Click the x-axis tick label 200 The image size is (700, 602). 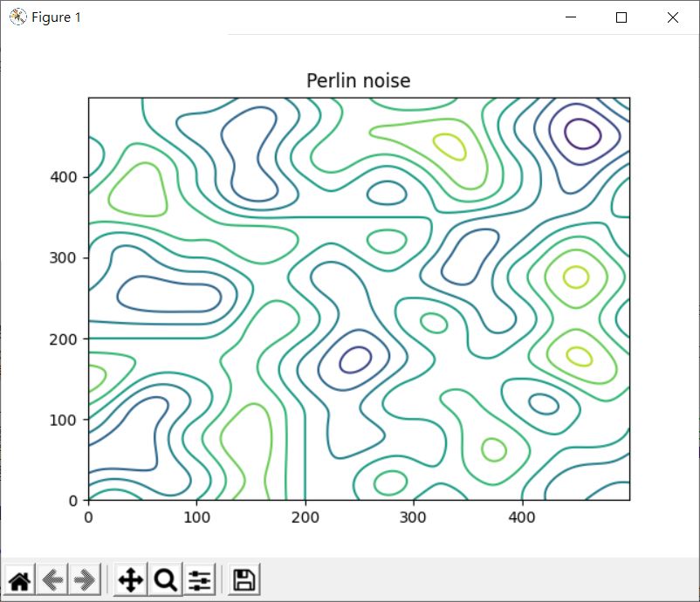305,517
